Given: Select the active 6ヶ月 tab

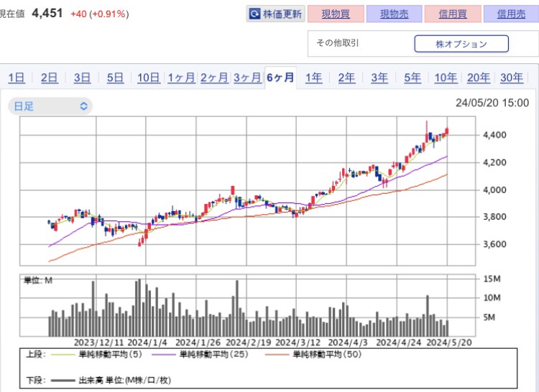Looking at the screenshot, I should click(280, 78).
